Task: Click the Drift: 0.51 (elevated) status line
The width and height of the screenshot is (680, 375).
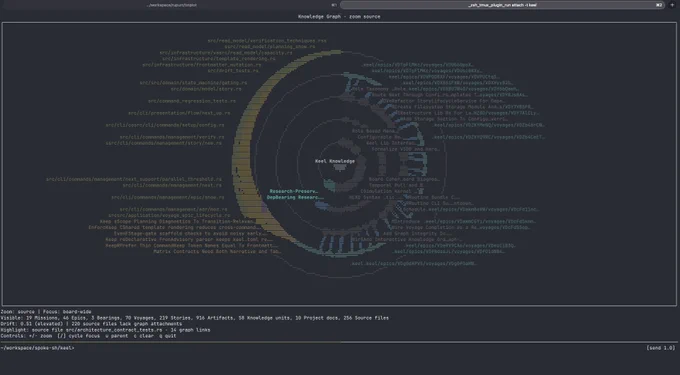Action: [91, 324]
